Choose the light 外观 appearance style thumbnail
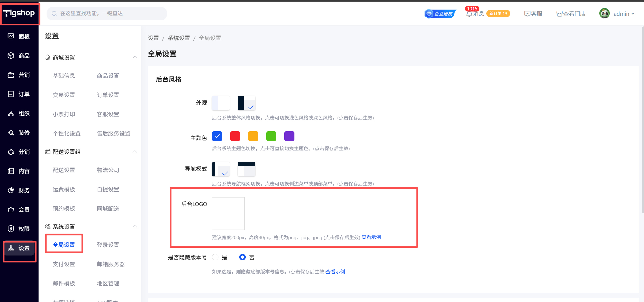This screenshot has width=644, height=302. click(x=221, y=103)
